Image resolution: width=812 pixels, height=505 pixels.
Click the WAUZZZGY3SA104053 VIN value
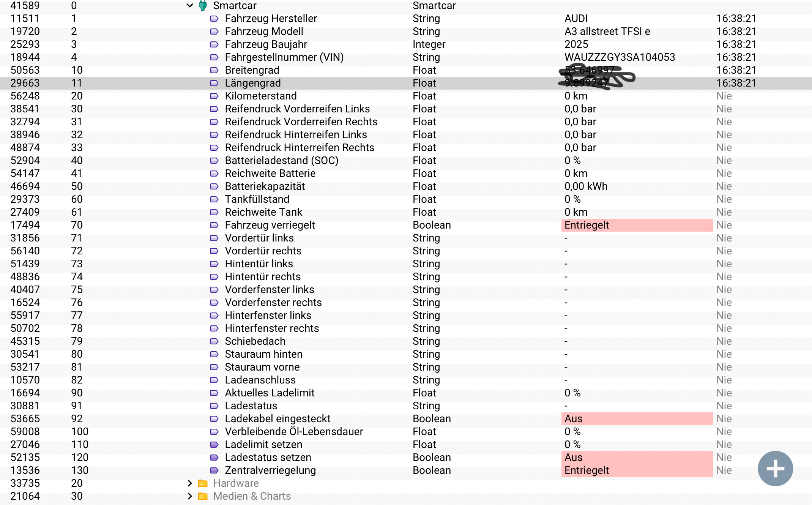pos(620,57)
